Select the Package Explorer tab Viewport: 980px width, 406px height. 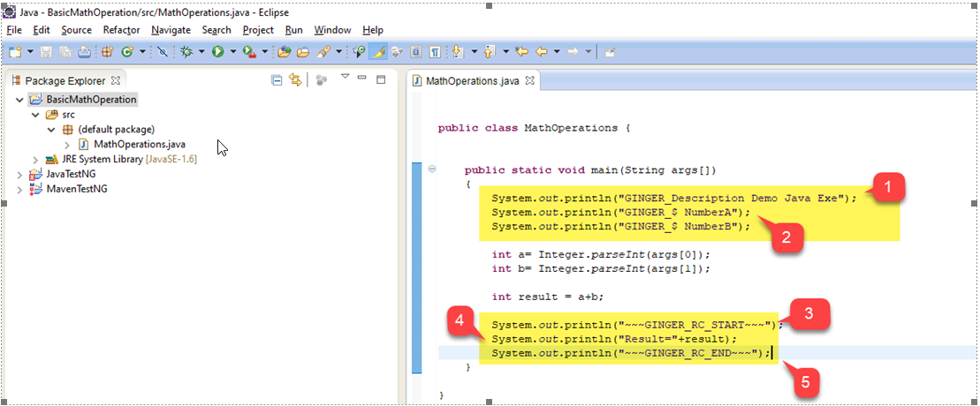pyautogui.click(x=65, y=80)
